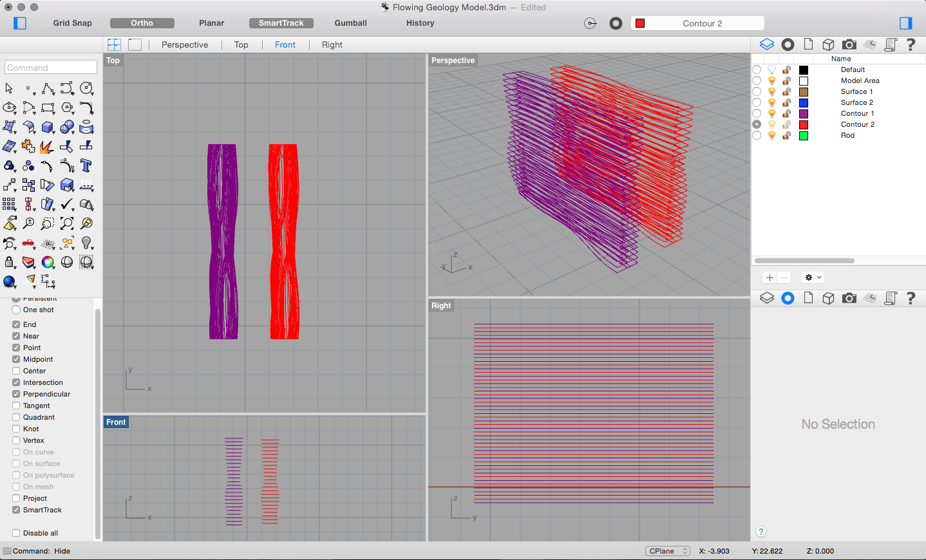The width and height of the screenshot is (926, 560).
Task: Select the Polyline drawing tool
Action: 48,88
